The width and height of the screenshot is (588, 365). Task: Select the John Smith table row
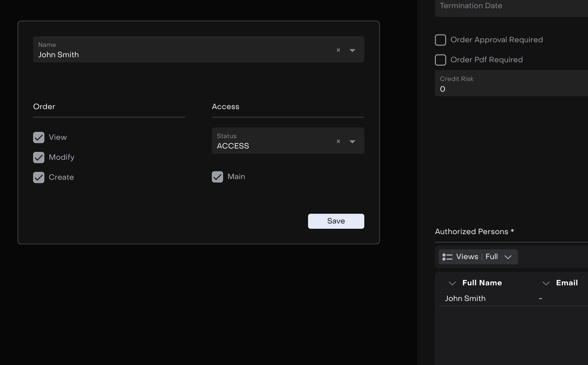465,298
